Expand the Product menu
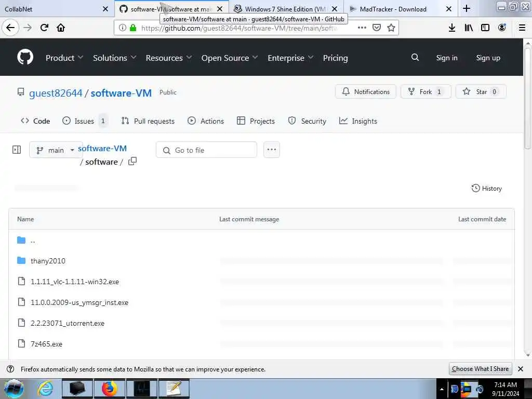Viewport: 532px width, 399px height. tap(64, 58)
